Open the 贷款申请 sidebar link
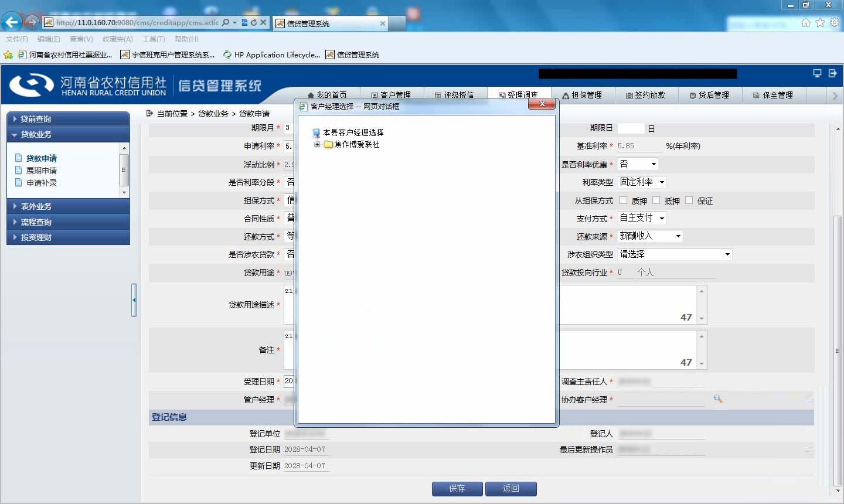This screenshot has height=504, width=844. (42, 158)
